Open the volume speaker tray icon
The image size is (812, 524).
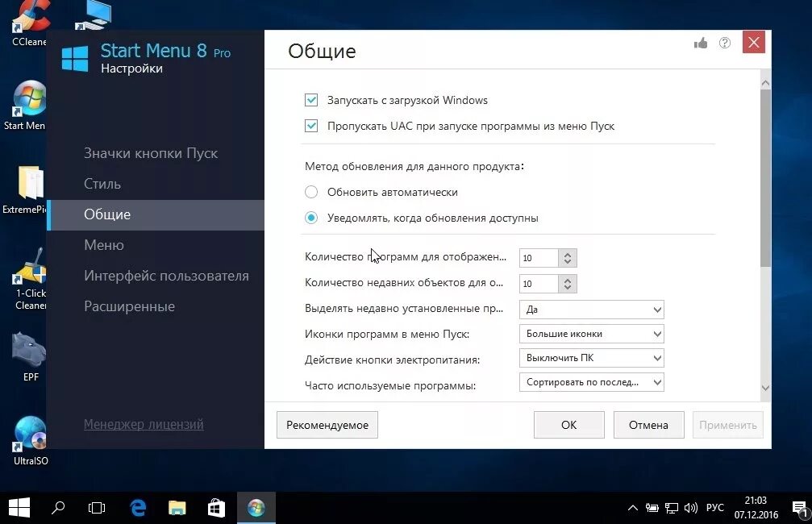[691, 508]
